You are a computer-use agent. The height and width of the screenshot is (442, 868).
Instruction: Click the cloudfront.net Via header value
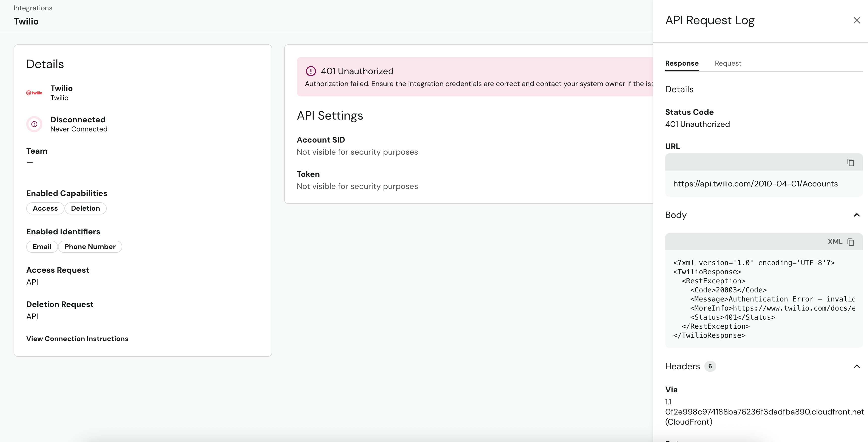[x=764, y=412]
